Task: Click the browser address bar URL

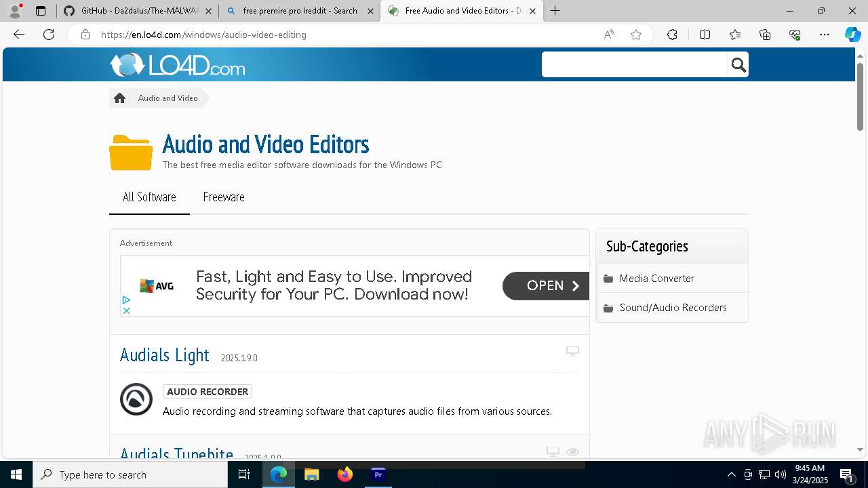Action: click(x=203, y=35)
